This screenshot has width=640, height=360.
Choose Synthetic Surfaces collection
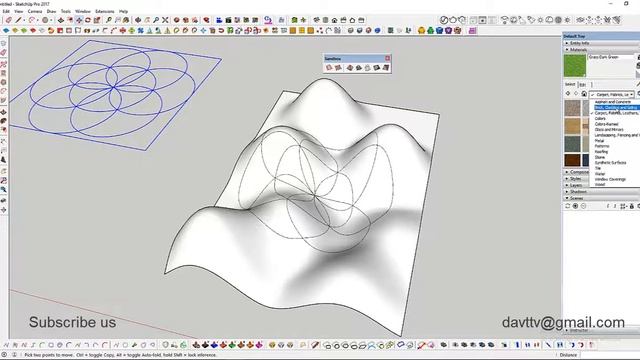[610, 162]
